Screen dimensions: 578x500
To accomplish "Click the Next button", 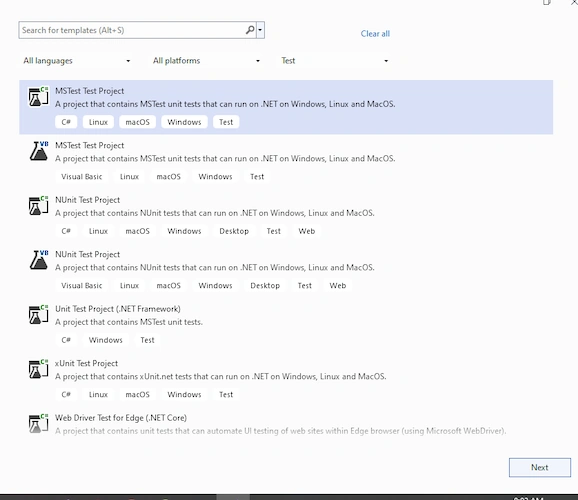I will (540, 467).
